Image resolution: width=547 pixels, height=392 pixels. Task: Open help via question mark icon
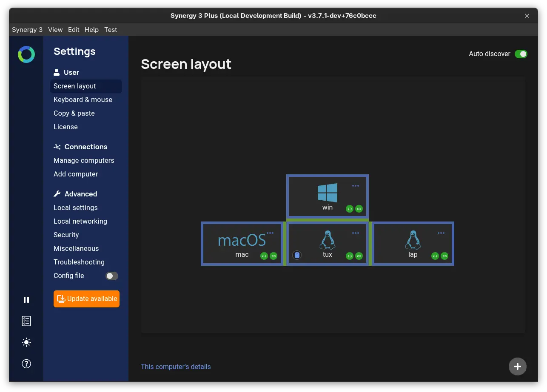point(26,364)
